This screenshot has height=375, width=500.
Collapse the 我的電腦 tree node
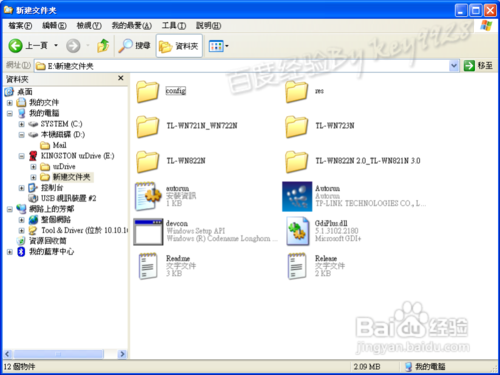pyautogui.click(x=10, y=114)
